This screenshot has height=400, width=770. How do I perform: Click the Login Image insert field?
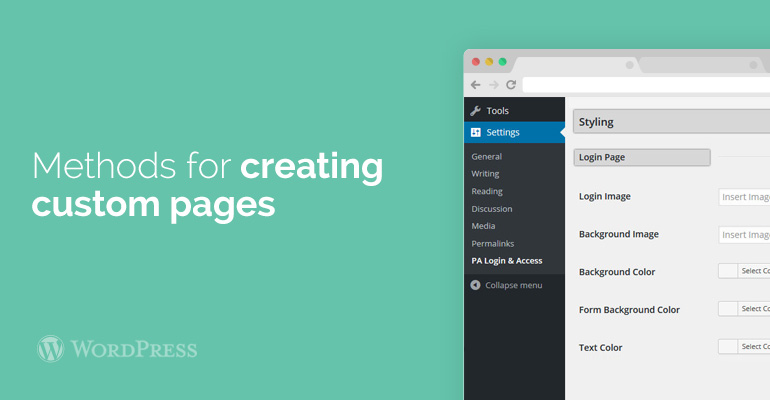point(744,197)
